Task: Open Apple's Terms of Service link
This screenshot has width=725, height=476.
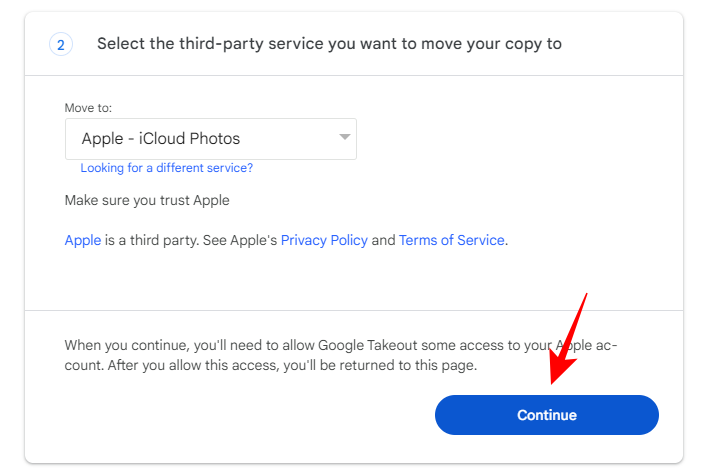Action: click(x=451, y=240)
